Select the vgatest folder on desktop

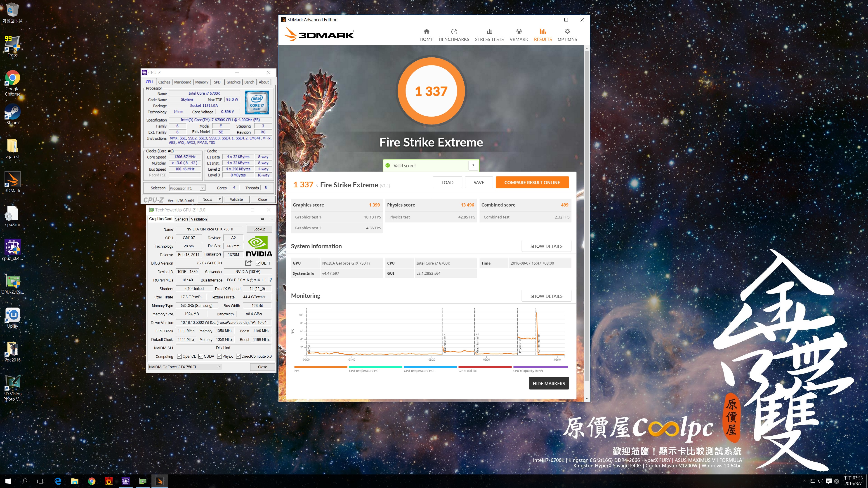(12, 148)
